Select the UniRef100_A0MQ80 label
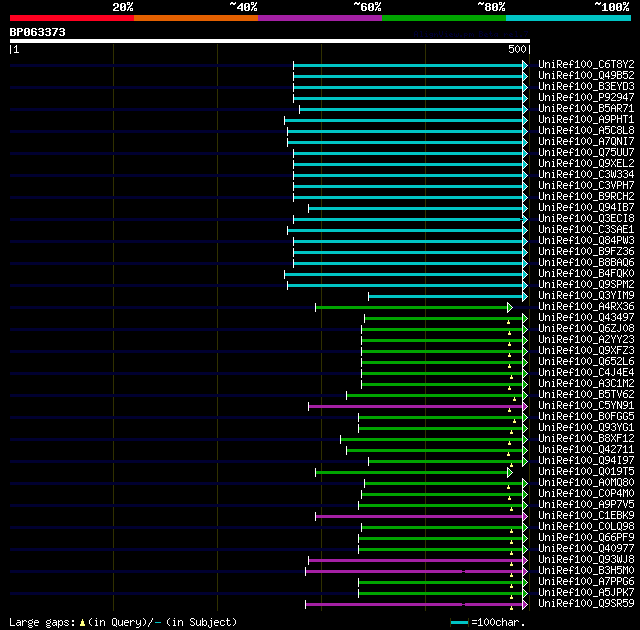This screenshot has width=640, height=630. tap(586, 483)
